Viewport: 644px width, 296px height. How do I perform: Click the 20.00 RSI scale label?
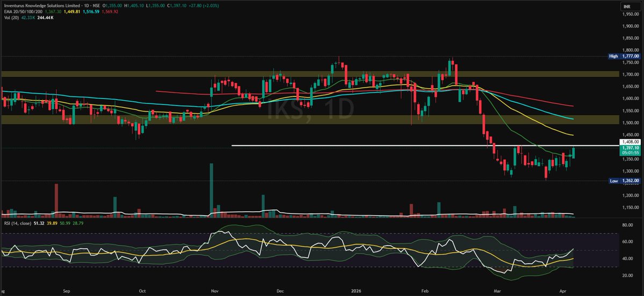pyautogui.click(x=628, y=276)
